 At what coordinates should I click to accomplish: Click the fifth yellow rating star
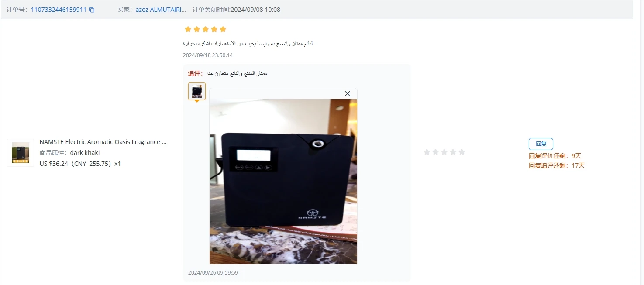223,29
